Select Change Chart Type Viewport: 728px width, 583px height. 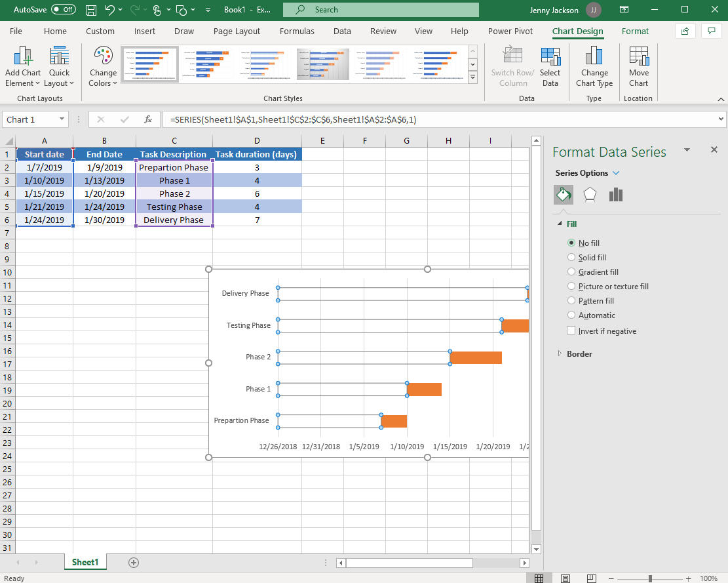coord(594,66)
